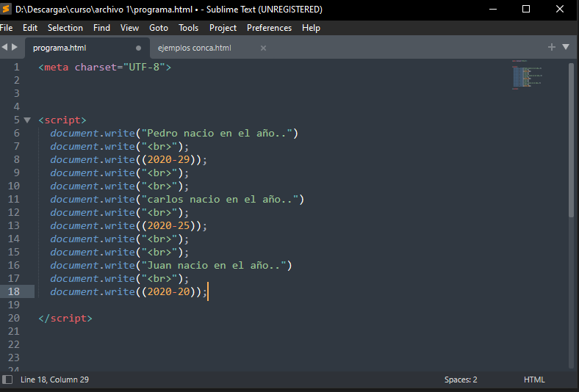Click Line 18, Column 29 status text

(54, 380)
